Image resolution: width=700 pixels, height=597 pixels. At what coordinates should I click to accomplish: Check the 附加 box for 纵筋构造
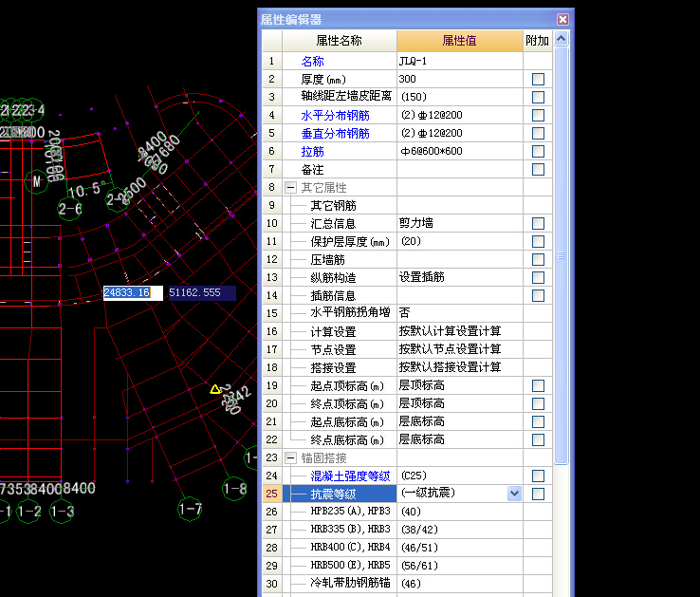tap(538, 277)
